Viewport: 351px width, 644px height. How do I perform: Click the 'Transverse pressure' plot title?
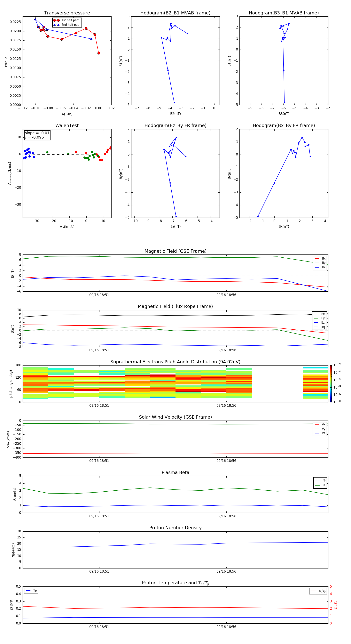pyautogui.click(x=67, y=13)
